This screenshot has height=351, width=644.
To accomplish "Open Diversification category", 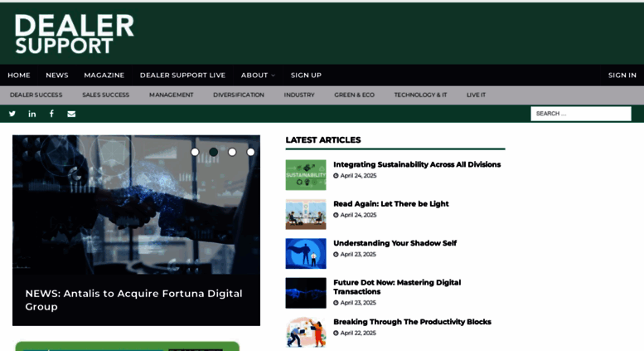I will (239, 95).
